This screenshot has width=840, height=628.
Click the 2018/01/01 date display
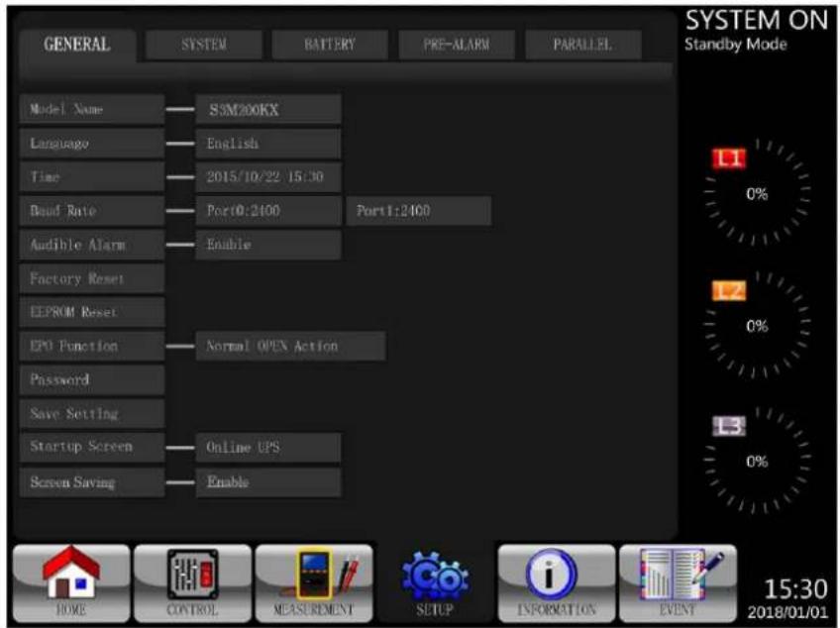[787, 612]
